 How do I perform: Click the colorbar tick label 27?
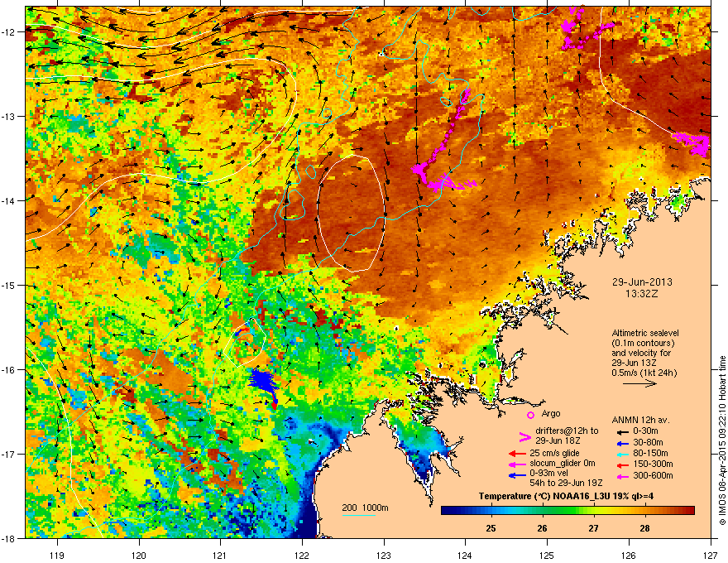[x=593, y=528]
